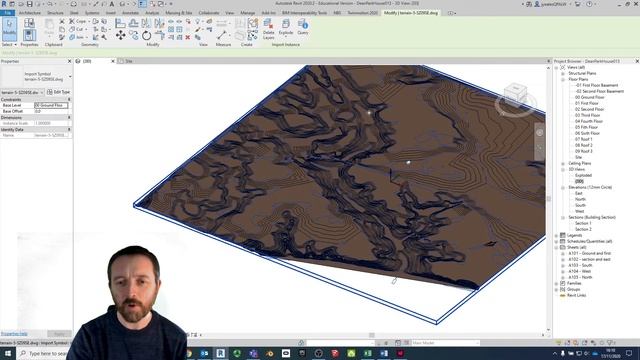Click the horizontal scrollbar of the 3D view
Viewport: 640px width, 360px height.
pyautogui.click(x=371, y=335)
